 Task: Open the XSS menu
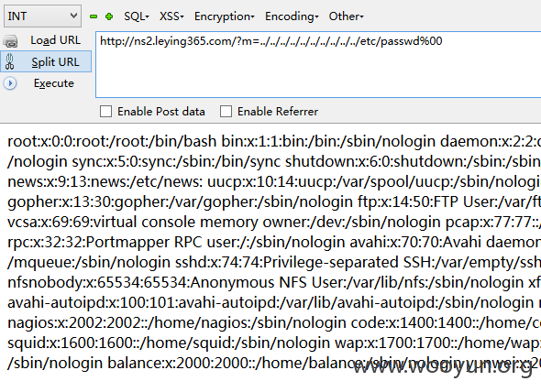(x=171, y=16)
